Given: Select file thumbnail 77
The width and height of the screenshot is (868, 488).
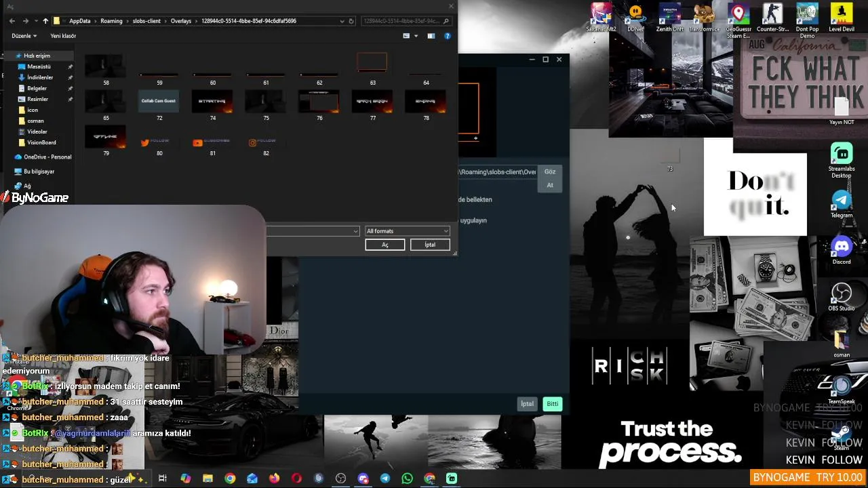Looking at the screenshot, I should (x=372, y=105).
